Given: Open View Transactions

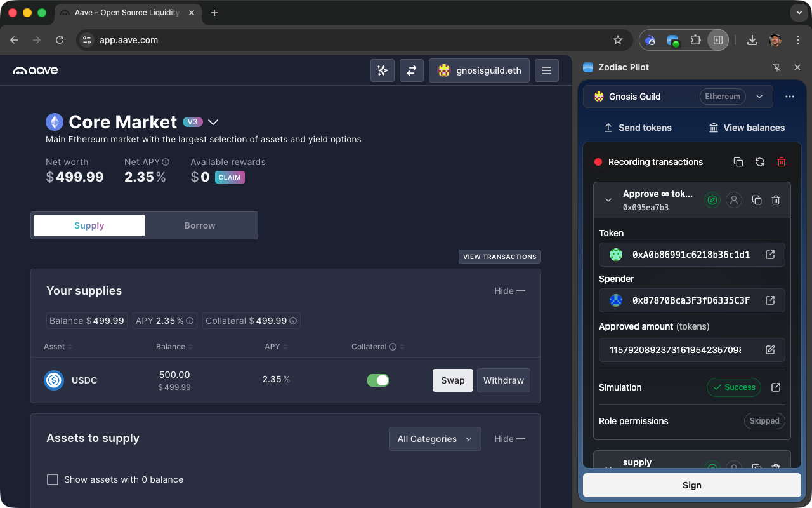Looking at the screenshot, I should tap(500, 257).
